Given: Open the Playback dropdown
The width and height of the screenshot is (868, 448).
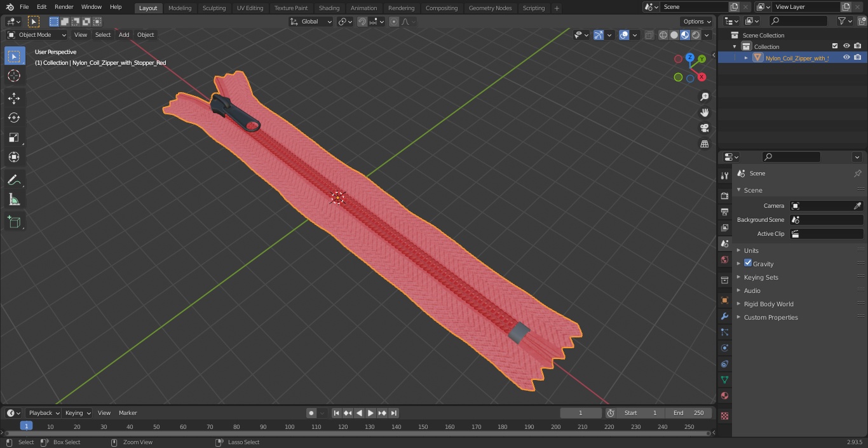Looking at the screenshot, I should coord(44,413).
